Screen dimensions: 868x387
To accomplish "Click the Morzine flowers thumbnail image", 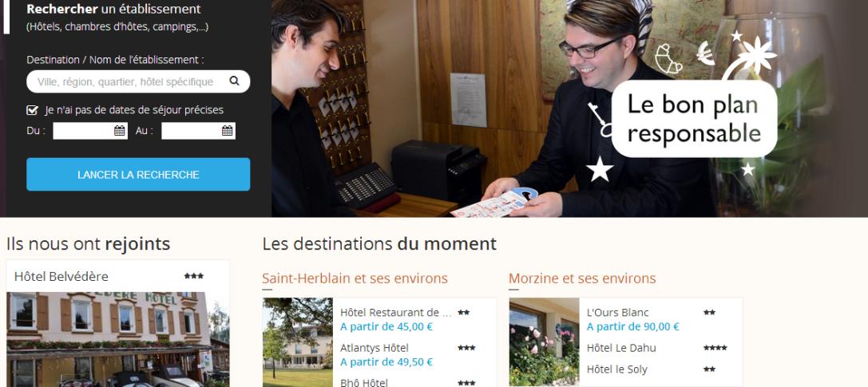I will 544,342.
